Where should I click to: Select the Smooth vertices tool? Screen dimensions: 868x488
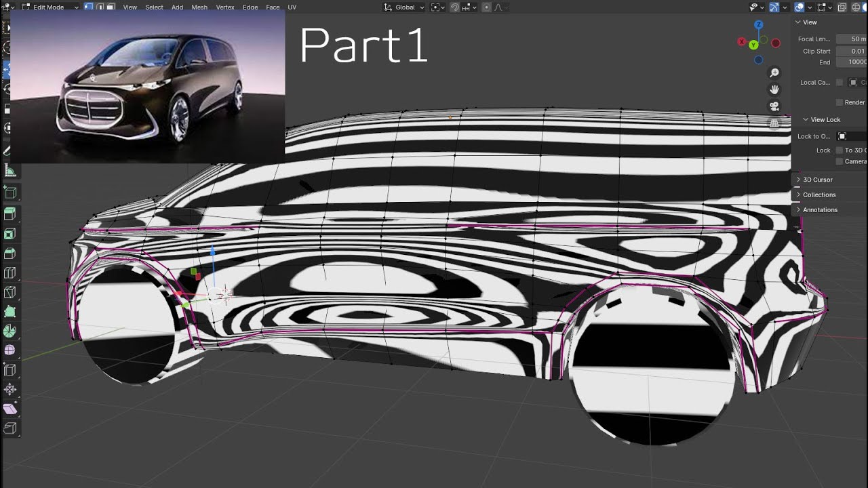10,350
